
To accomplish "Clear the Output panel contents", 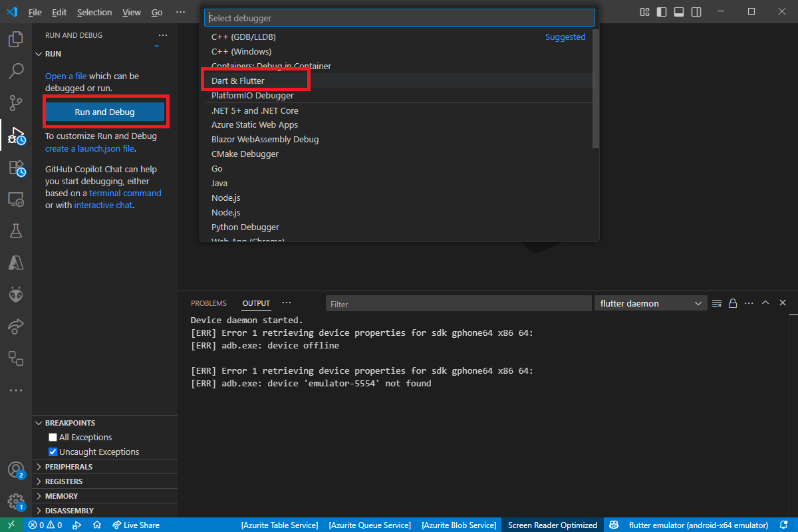I will (716, 303).
